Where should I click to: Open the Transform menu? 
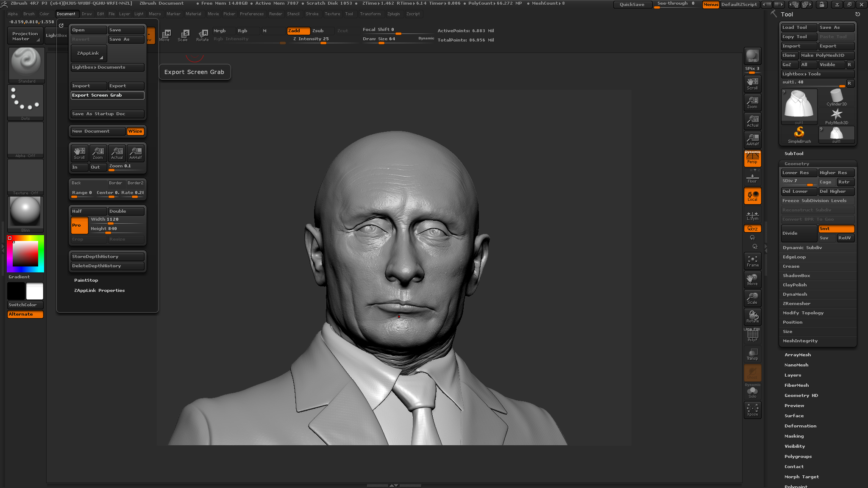pyautogui.click(x=370, y=14)
